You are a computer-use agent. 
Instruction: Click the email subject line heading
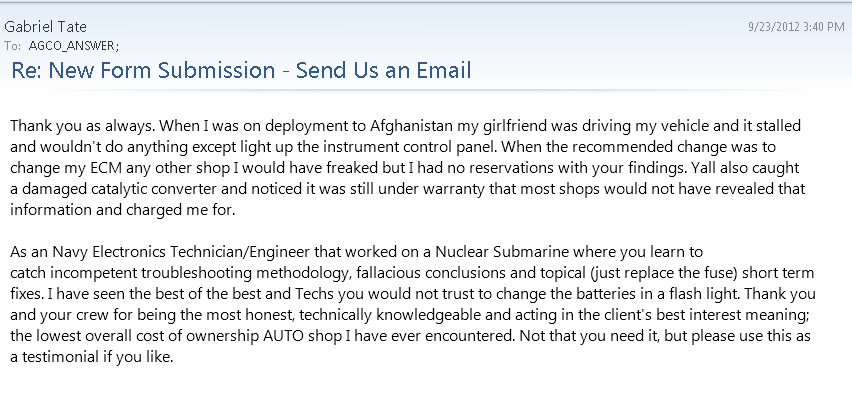(x=241, y=71)
